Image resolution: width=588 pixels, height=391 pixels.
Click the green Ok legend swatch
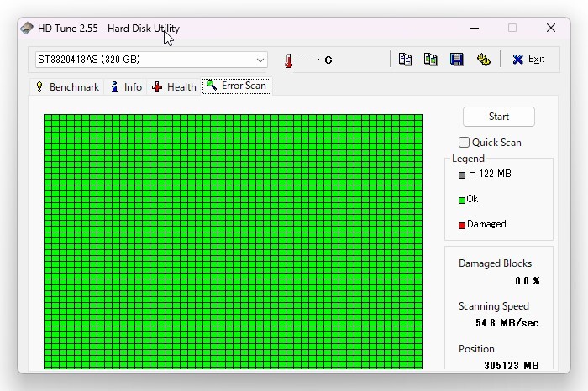coord(462,201)
